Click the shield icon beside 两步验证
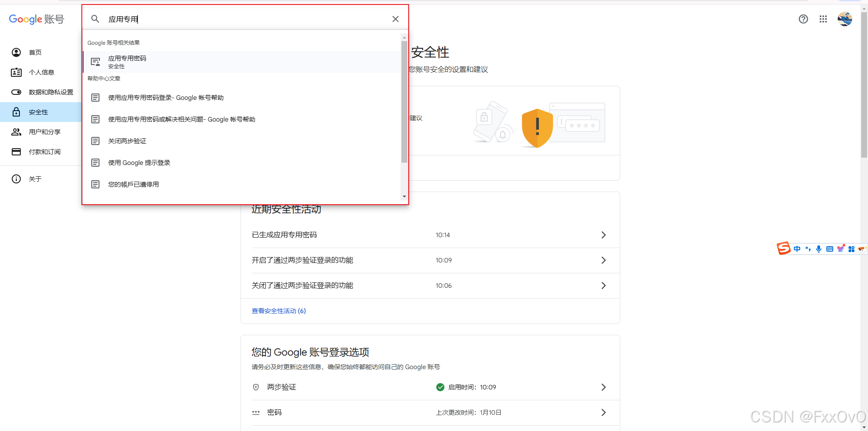The width and height of the screenshot is (868, 431). [256, 387]
